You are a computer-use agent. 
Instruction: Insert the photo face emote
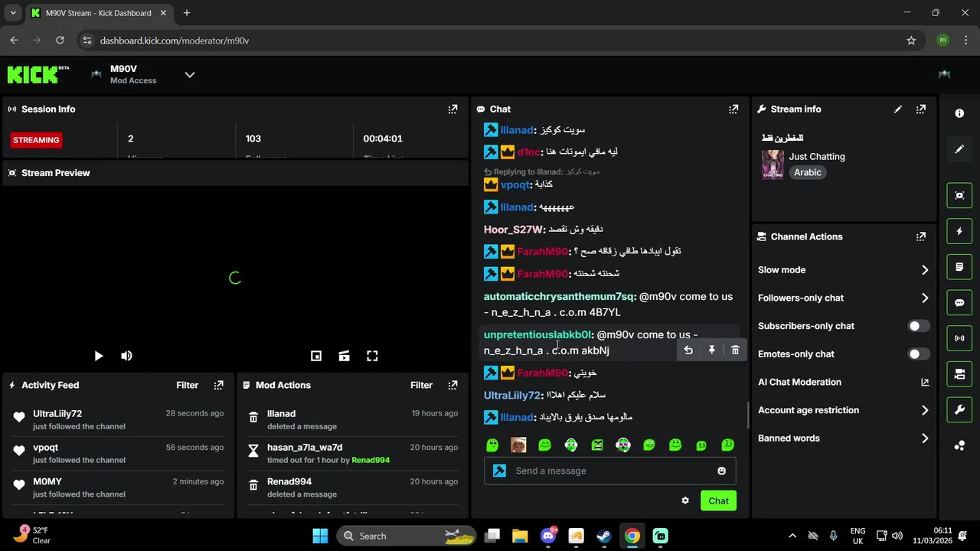(518, 445)
